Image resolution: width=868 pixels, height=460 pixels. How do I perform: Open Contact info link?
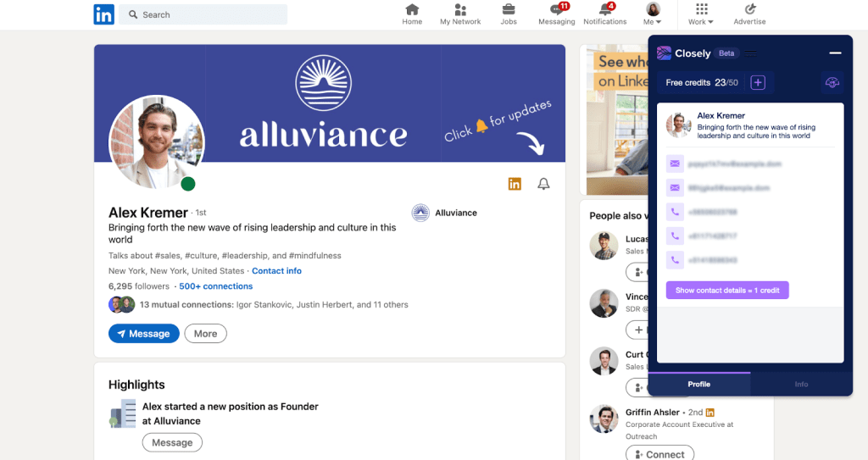coord(277,271)
